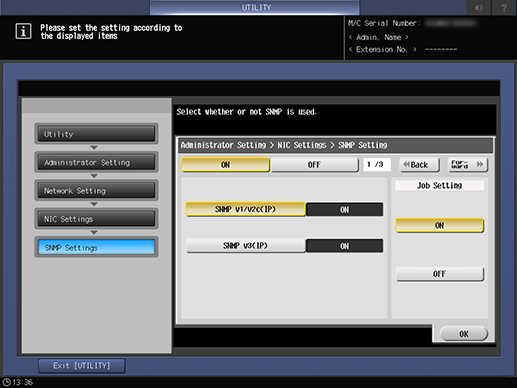The height and width of the screenshot is (388, 517).
Task: Turn SNMP OFF with the top toggle
Action: click(314, 165)
